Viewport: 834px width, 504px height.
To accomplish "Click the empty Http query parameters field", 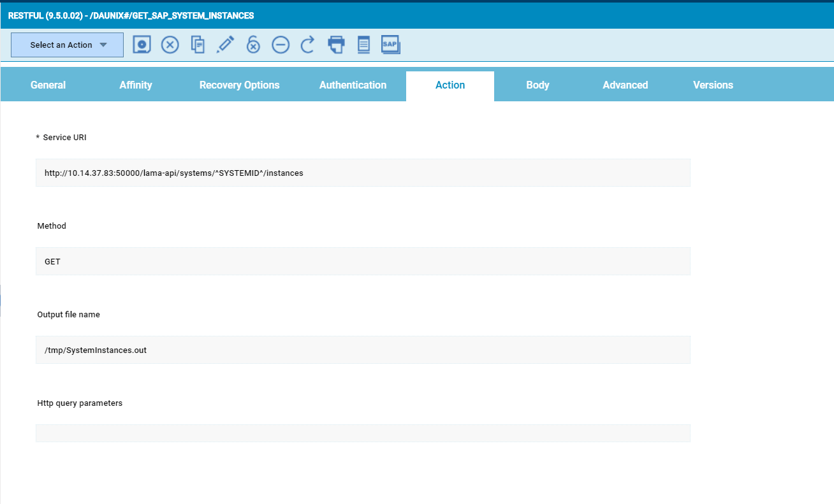I will (363, 433).
